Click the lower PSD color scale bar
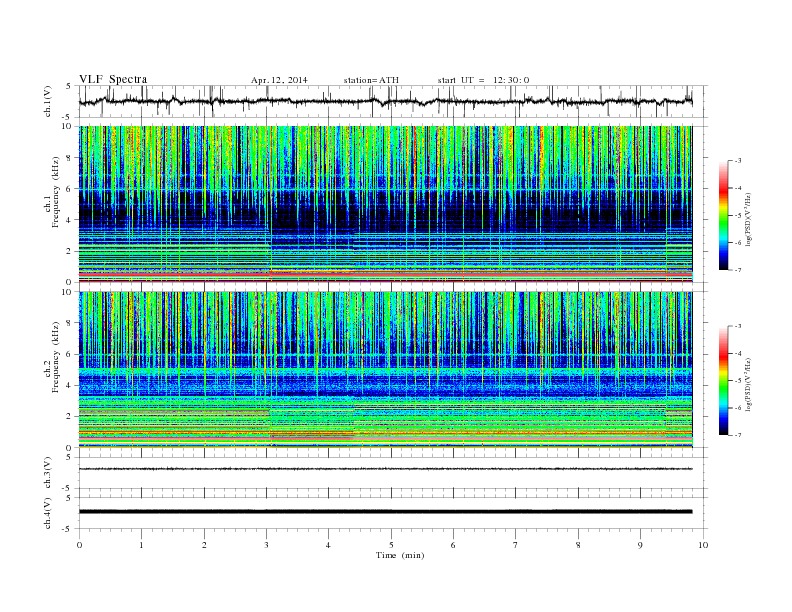Screen dimensions: 792x612 coord(723,381)
